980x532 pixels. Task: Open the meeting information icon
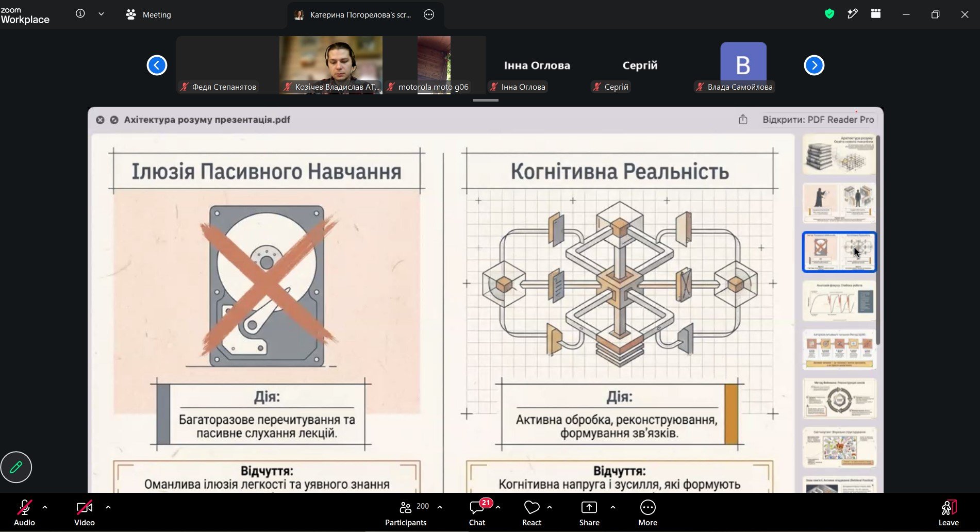(x=80, y=14)
